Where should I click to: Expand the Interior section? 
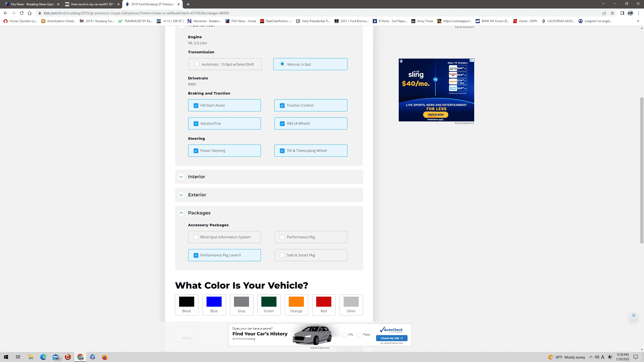pyautogui.click(x=269, y=177)
